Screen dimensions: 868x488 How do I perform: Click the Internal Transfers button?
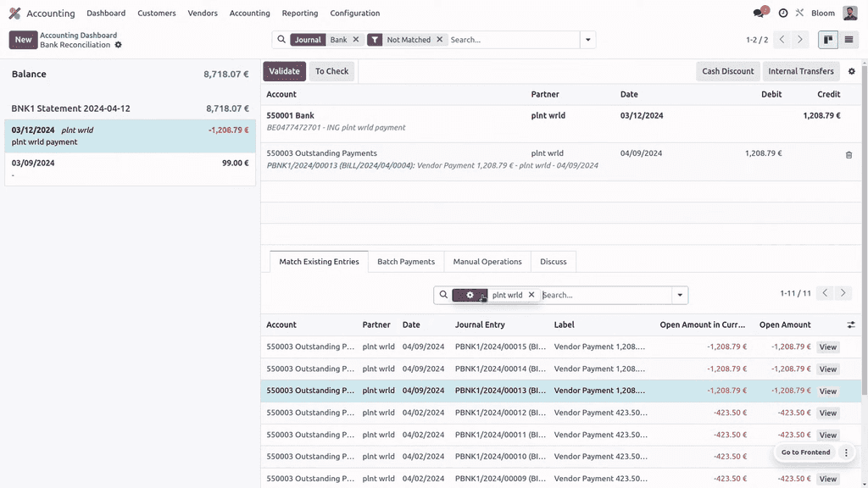[800, 71]
